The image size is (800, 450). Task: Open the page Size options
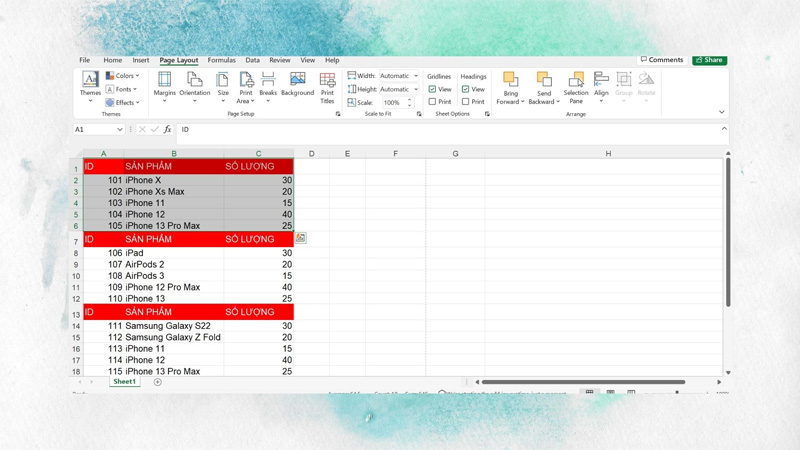[223, 87]
